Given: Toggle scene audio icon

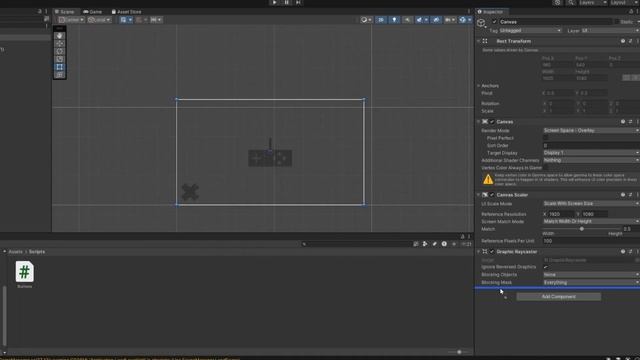Looking at the screenshot, I should coord(407,20).
